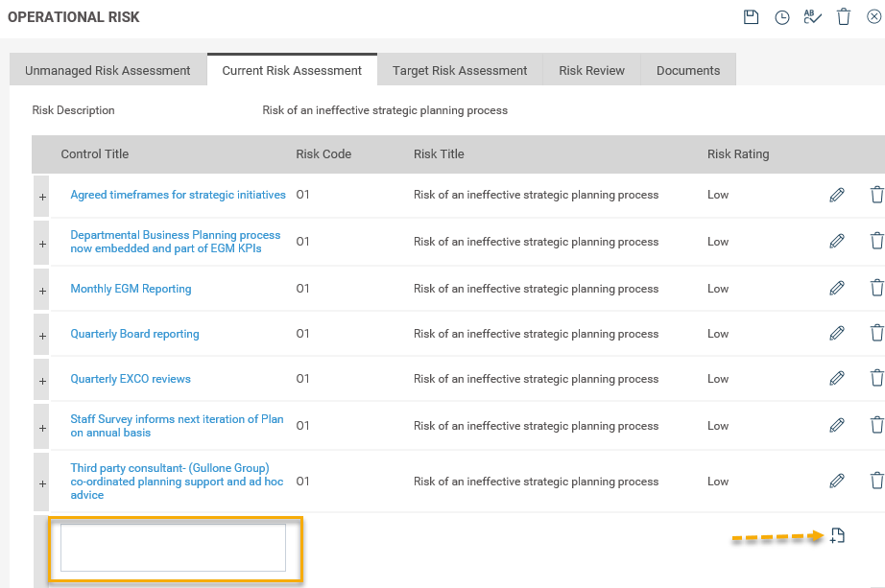
Task: Delete the Quarterly EXCO reviews row
Action: (876, 378)
